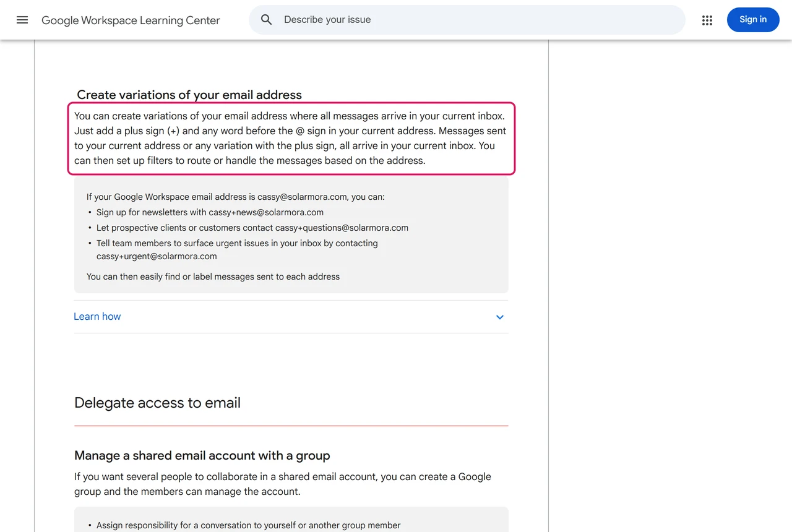This screenshot has width=792, height=532.
Task: Open the Google Workspace Learning Center title link
Action: pyautogui.click(x=131, y=20)
